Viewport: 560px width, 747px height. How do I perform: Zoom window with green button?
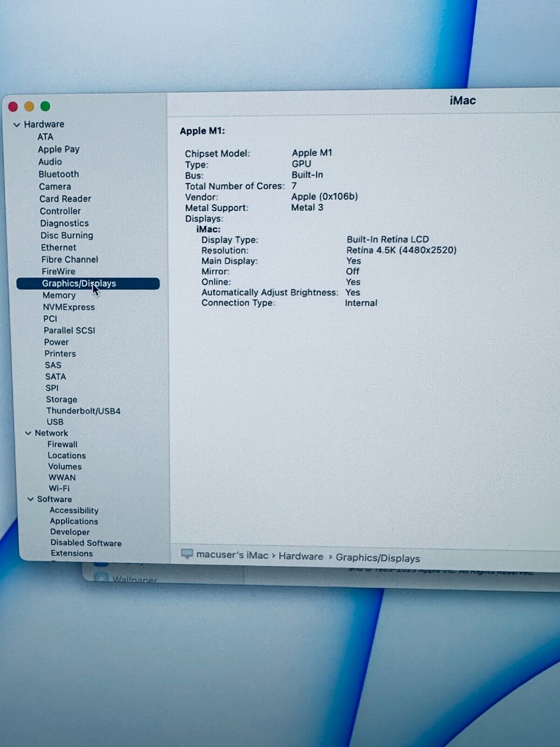click(x=45, y=106)
